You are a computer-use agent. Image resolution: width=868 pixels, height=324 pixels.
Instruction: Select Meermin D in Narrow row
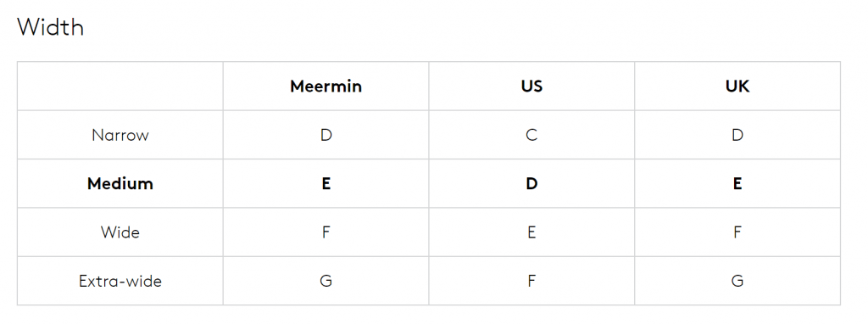tap(326, 135)
